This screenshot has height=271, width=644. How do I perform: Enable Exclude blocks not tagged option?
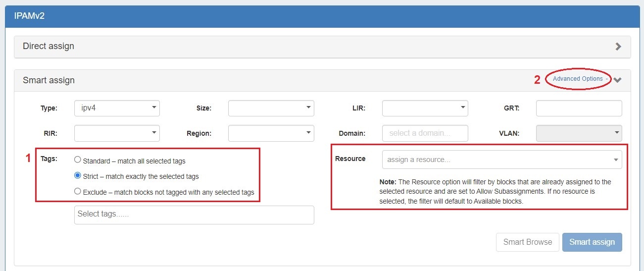pyautogui.click(x=77, y=191)
